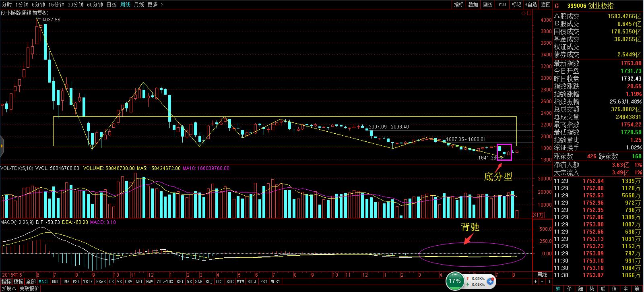Select the 全部 indicators tab
The width and height of the screenshot is (644, 292).
pos(31,282)
